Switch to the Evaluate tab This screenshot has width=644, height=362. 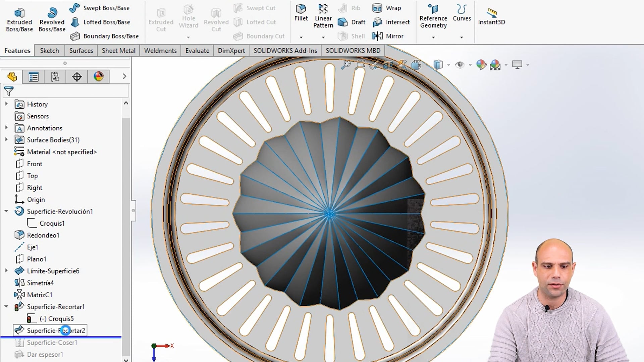[197, 51]
